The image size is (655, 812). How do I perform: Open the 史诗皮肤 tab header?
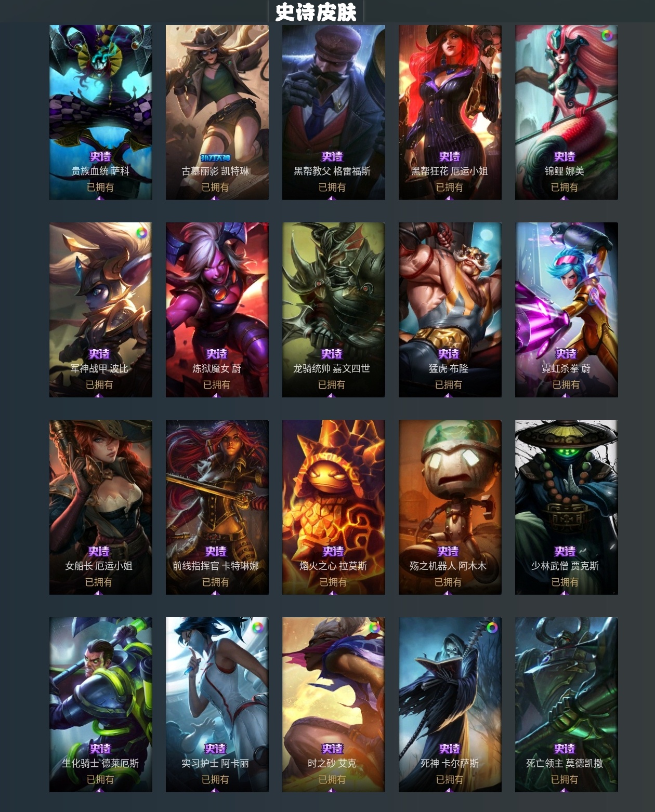coord(316,12)
